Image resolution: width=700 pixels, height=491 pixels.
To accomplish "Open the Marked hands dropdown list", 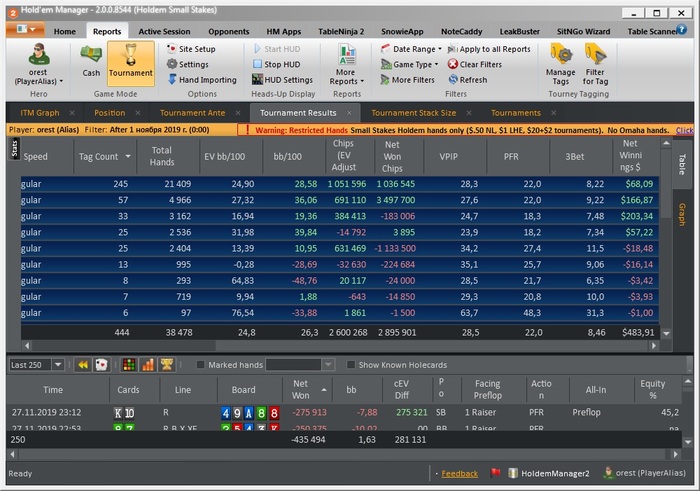I will pos(328,365).
